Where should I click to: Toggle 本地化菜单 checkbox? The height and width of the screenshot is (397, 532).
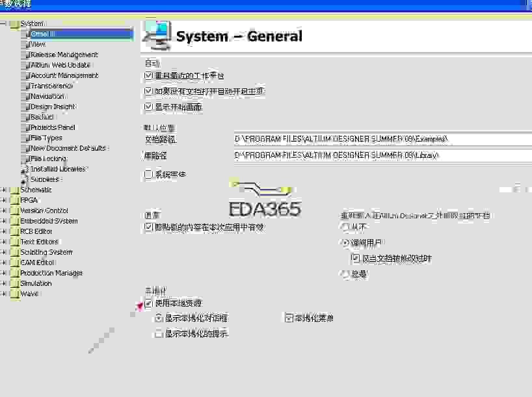point(289,318)
